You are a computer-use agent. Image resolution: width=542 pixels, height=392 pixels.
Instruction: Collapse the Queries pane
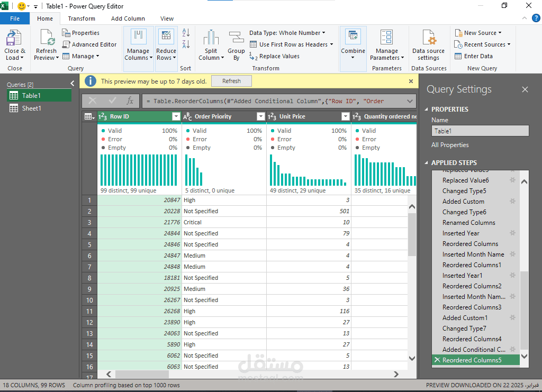pos(72,83)
